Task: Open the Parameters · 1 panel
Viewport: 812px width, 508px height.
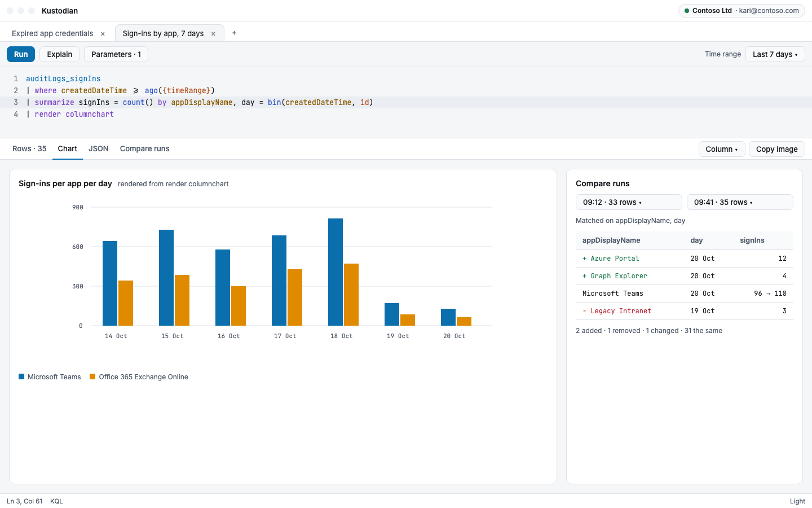Action: [x=116, y=54]
